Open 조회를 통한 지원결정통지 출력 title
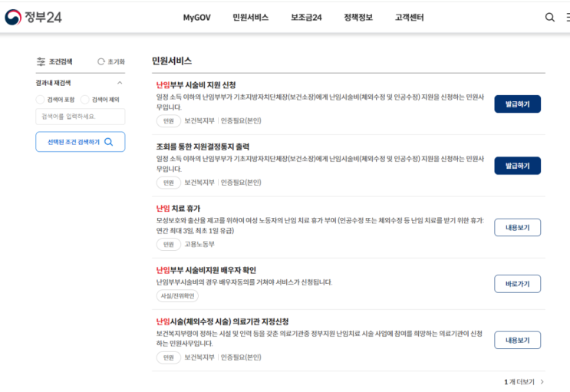Viewport: 570px width, 392px height. 203,147
